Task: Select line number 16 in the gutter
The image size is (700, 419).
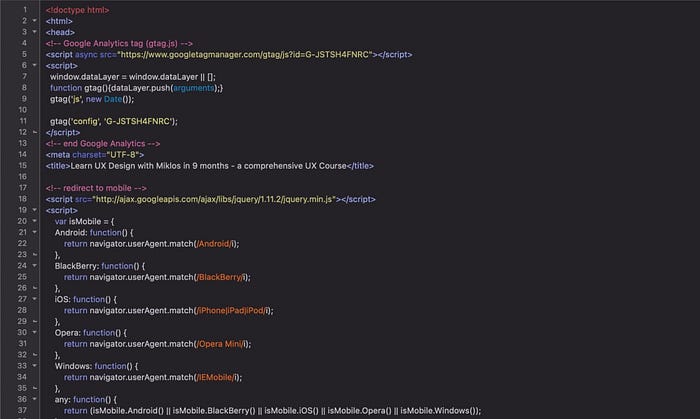Action: pos(22,177)
